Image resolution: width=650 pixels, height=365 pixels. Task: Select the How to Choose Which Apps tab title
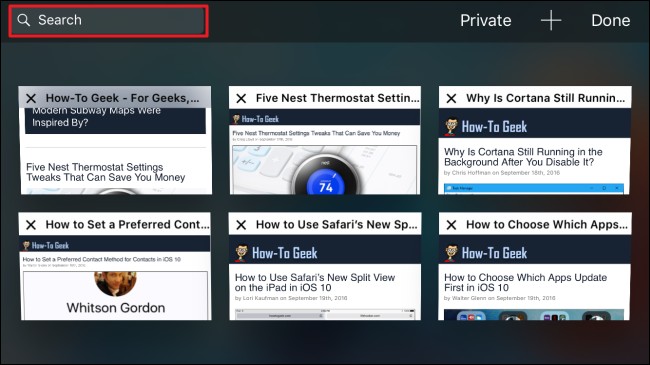547,224
